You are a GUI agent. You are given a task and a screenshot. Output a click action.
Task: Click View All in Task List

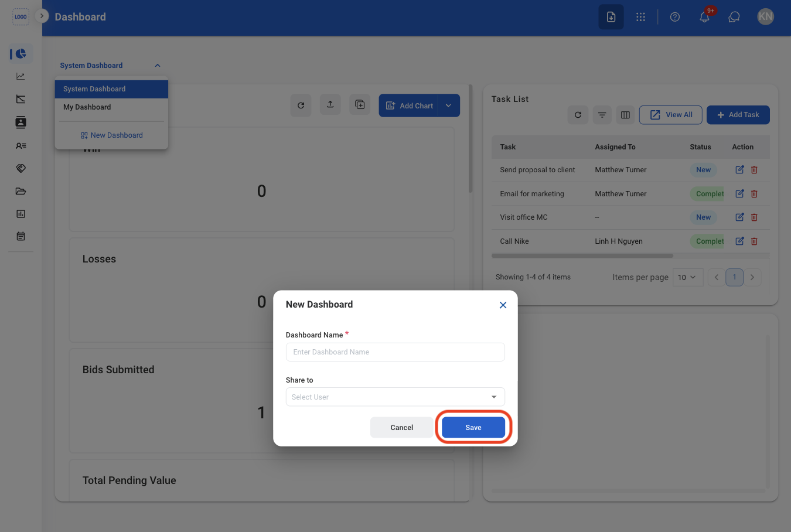(x=671, y=115)
